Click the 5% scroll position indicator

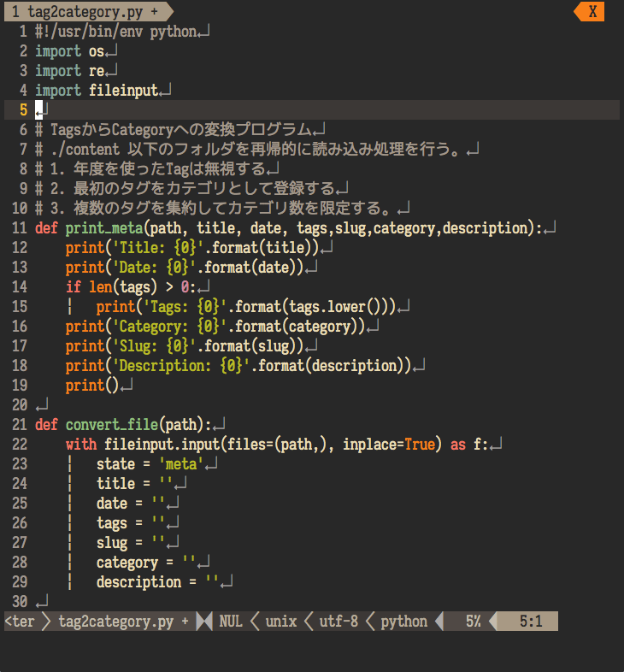click(x=473, y=622)
